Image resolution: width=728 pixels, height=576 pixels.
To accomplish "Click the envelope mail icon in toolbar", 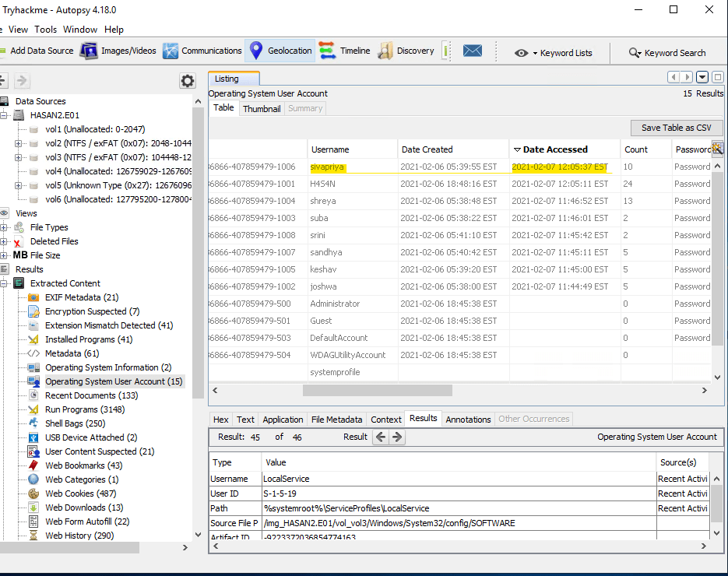I will coord(472,51).
